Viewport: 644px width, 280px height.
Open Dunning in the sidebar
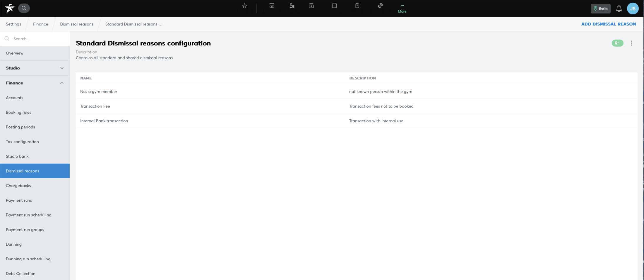35,244
